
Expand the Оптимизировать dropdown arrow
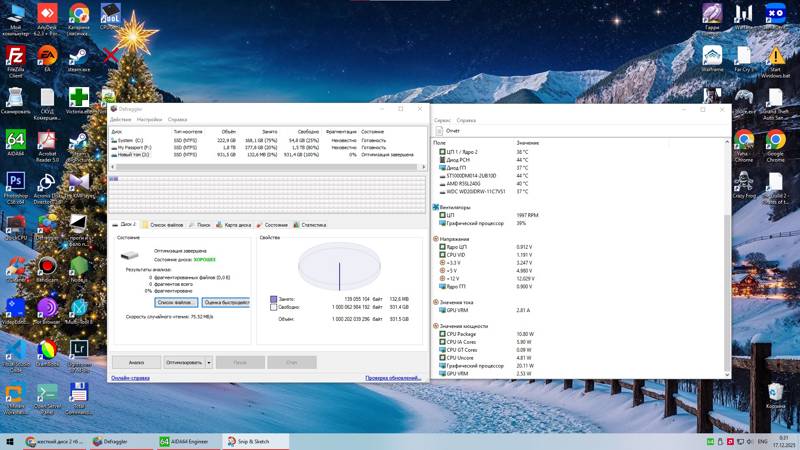pos(209,362)
